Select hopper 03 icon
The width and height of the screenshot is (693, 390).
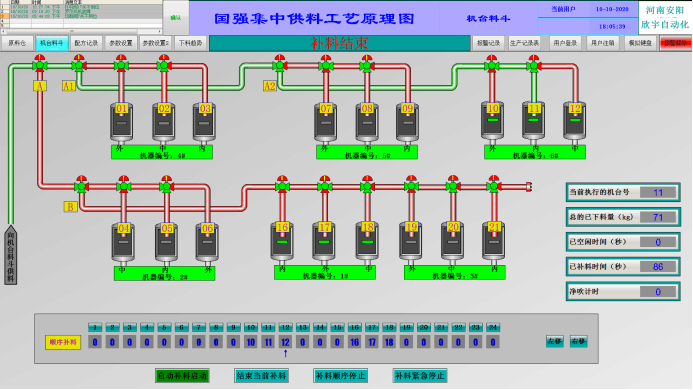[x=205, y=122]
